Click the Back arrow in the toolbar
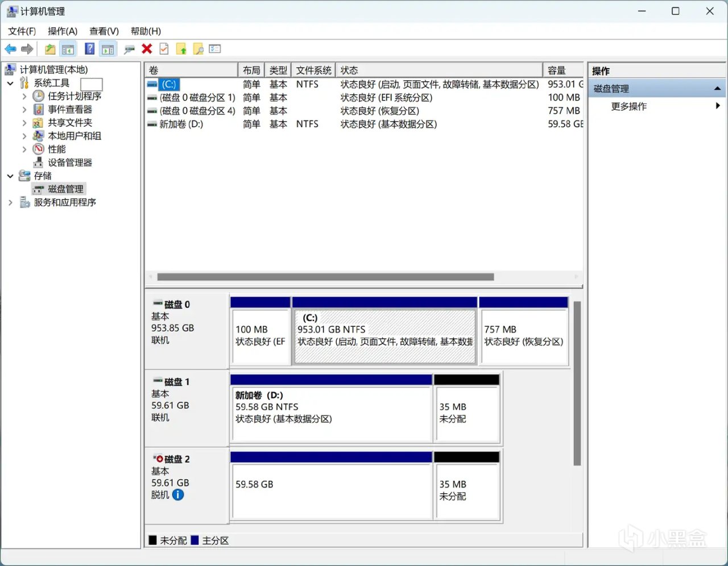The image size is (728, 566). click(x=10, y=49)
